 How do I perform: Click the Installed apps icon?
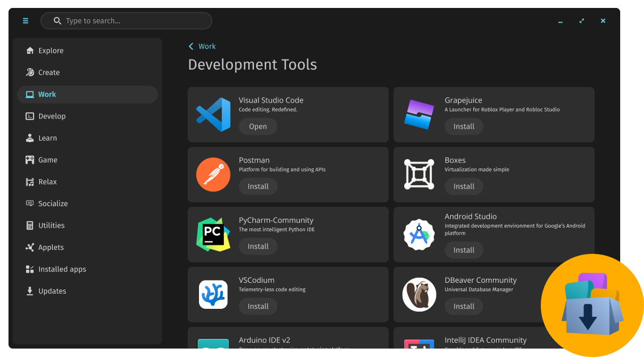pyautogui.click(x=29, y=269)
